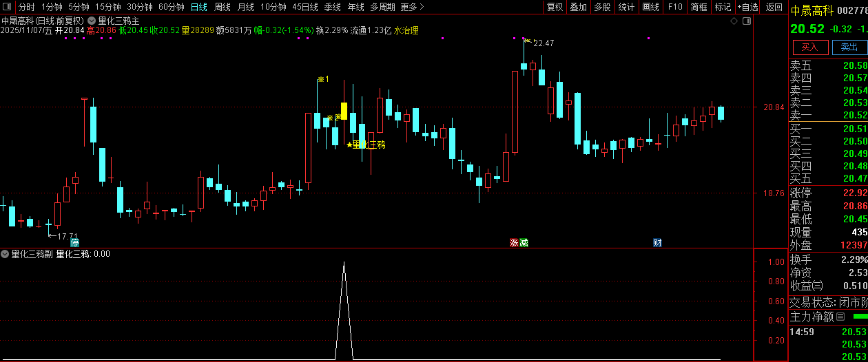The width and height of the screenshot is (868, 362).
Task: Click the 收益(三) earnings row
Action: click(x=828, y=286)
